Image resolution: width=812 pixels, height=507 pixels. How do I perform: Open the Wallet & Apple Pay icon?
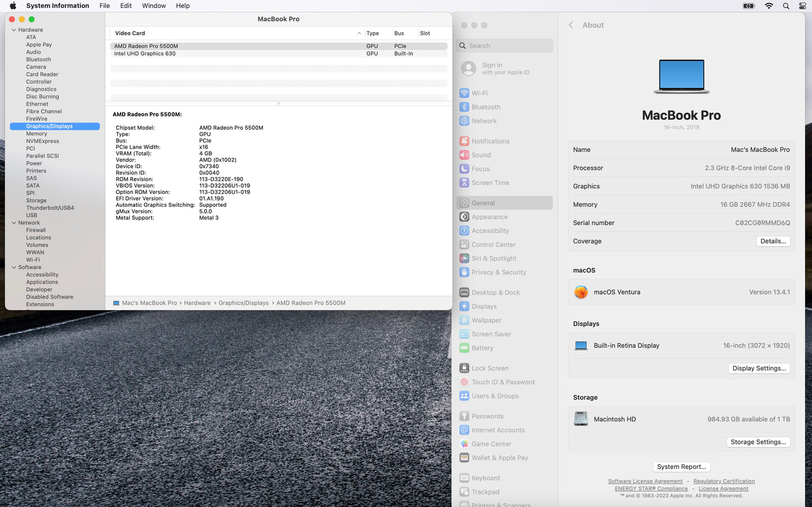[464, 458]
